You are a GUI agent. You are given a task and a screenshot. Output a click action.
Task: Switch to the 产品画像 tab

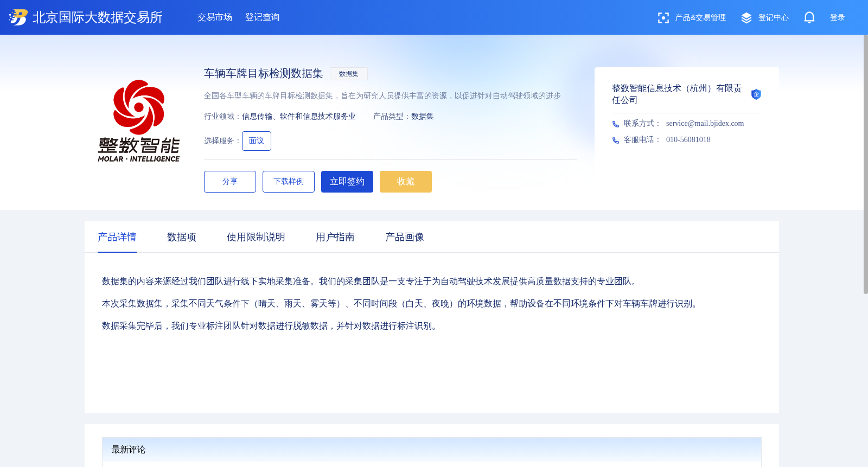[405, 237]
